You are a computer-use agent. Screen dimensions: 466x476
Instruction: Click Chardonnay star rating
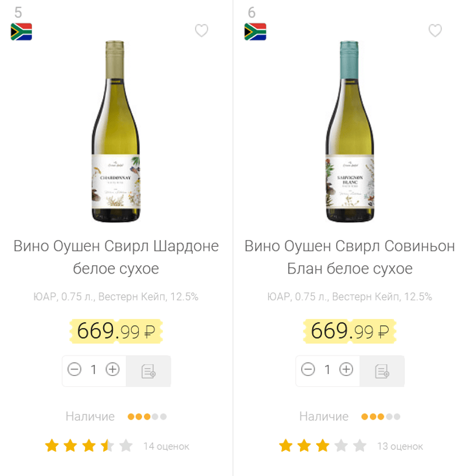pyautogui.click(x=89, y=446)
